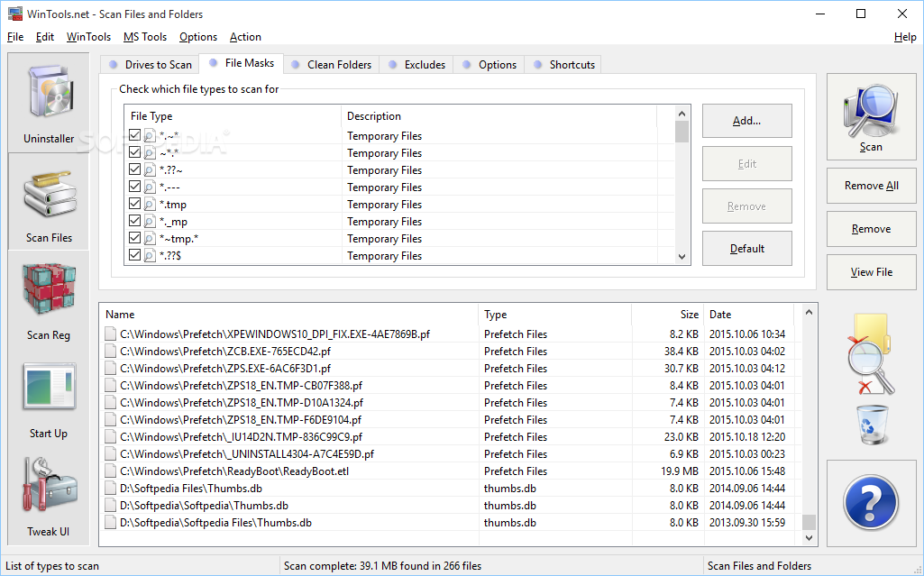Select D:\Softpedia\Softpedia Files\Thumbs.db row
This screenshot has height=576, width=924.
coord(448,523)
